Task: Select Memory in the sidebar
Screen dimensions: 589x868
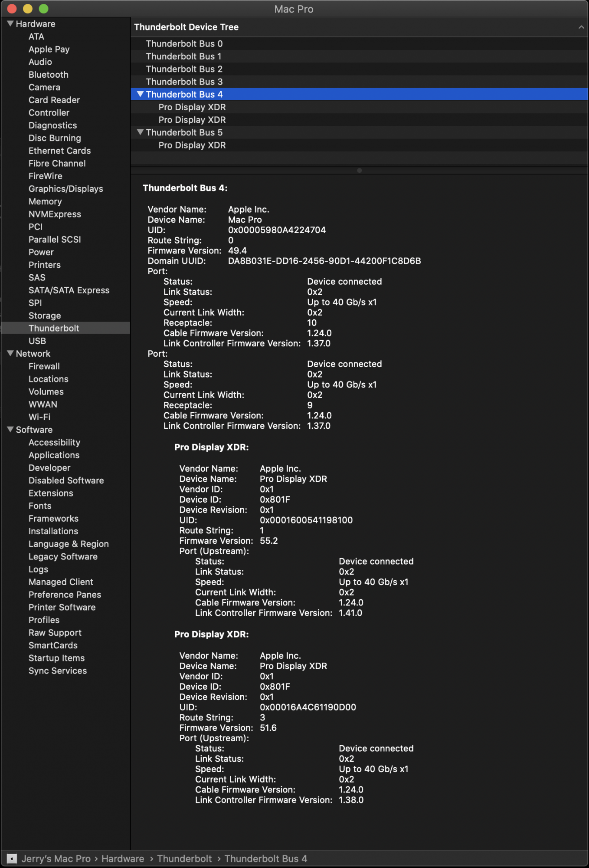Action: tap(45, 201)
